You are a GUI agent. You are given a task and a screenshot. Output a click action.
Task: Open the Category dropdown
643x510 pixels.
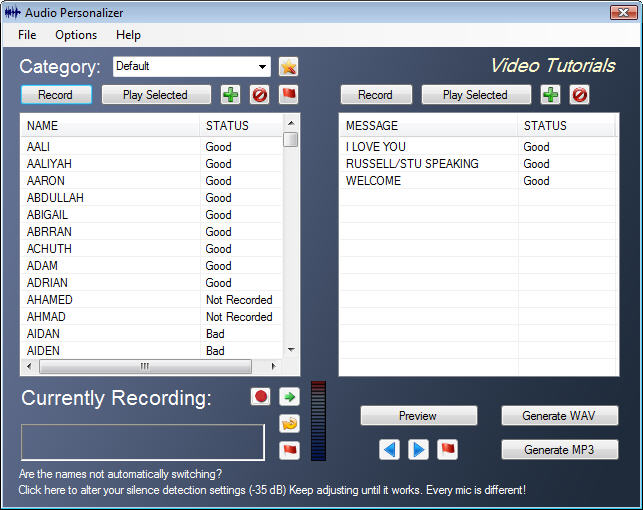(x=263, y=67)
